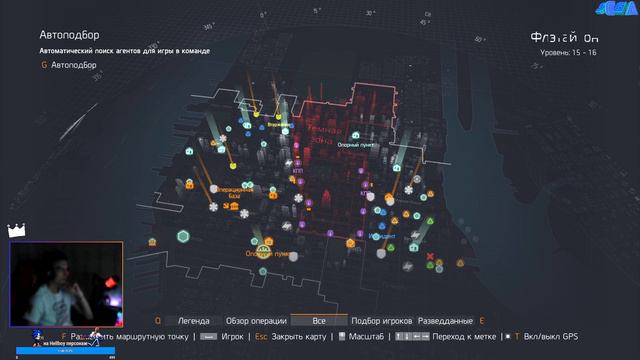Click the orange padlock safe house icon
Viewport: 640px width, 360px height.
[189, 185]
